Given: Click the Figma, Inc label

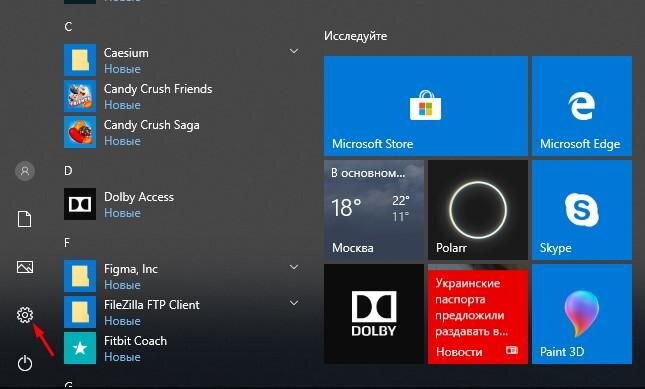Looking at the screenshot, I should pos(131,269).
